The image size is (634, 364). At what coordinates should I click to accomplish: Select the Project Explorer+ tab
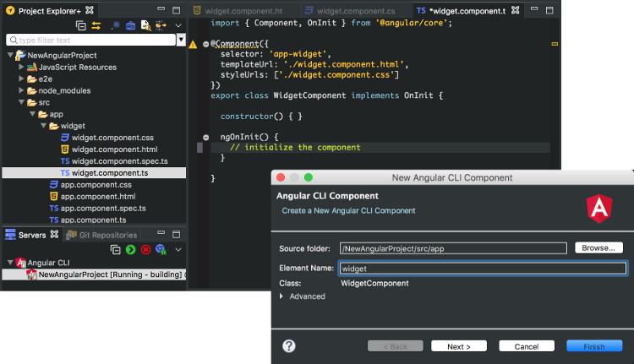pos(49,11)
